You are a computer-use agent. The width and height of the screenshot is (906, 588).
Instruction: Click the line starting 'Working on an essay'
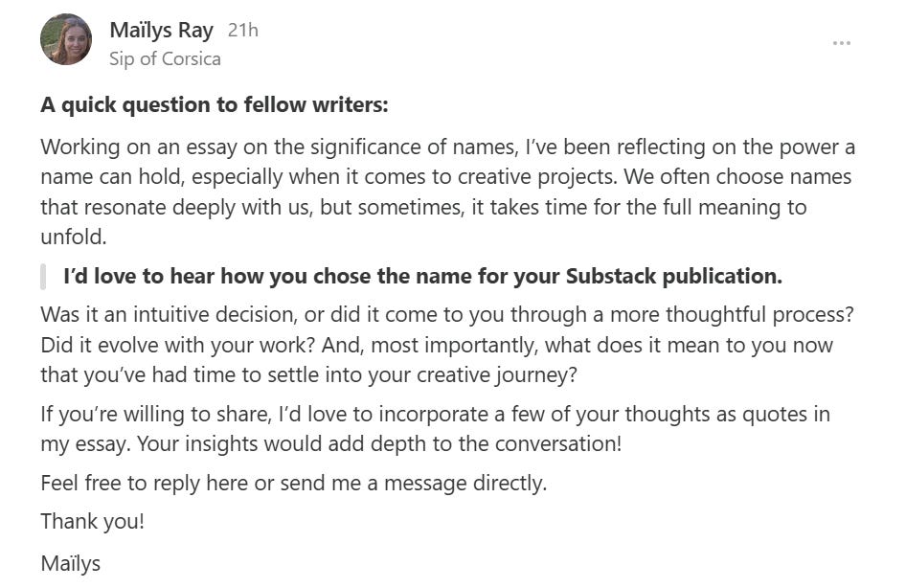[448, 147]
